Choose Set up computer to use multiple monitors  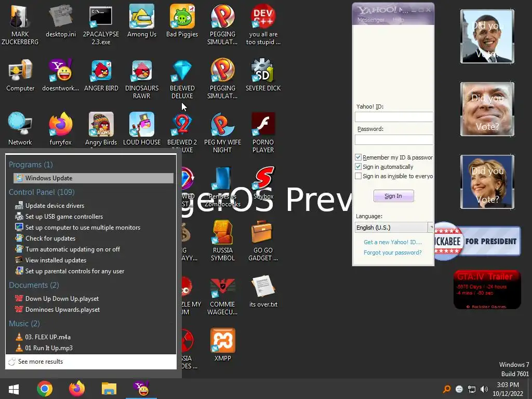83,228
